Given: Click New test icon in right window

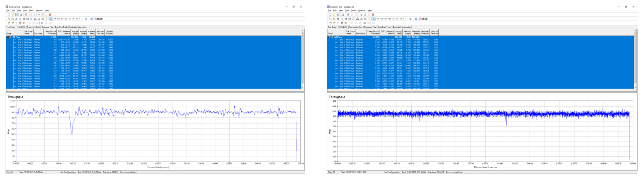Looking at the screenshot, I should 330,15.
